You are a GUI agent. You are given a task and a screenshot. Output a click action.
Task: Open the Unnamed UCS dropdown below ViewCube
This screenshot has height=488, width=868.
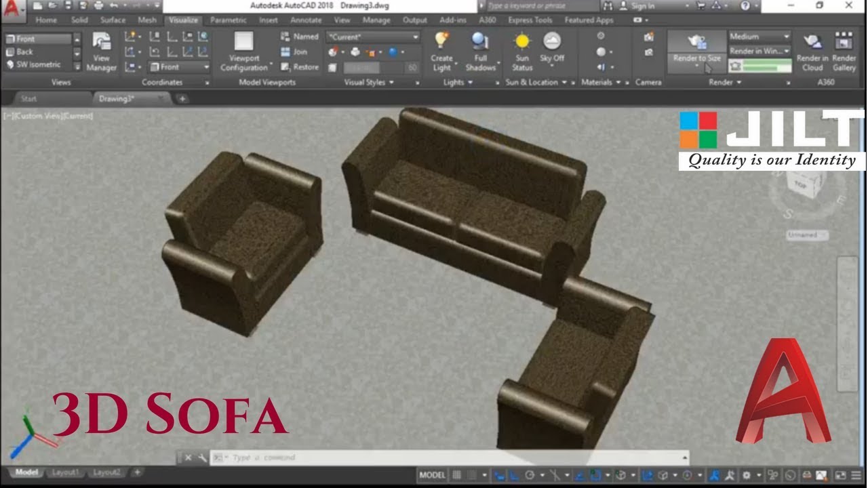click(x=807, y=235)
